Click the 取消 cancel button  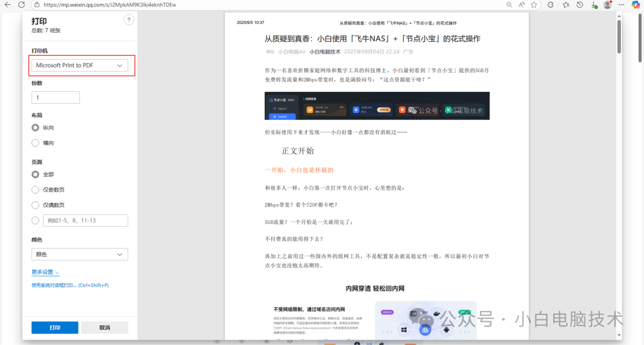click(x=105, y=327)
